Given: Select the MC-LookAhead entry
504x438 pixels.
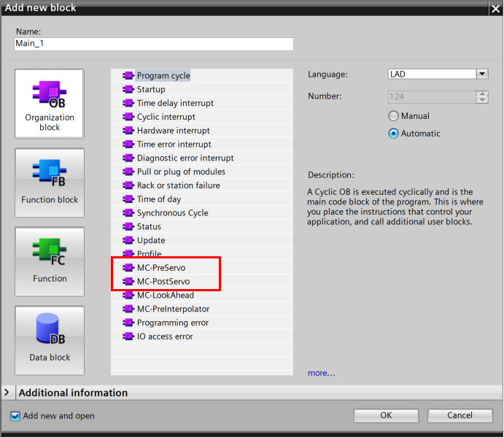Looking at the screenshot, I should [202, 295].
